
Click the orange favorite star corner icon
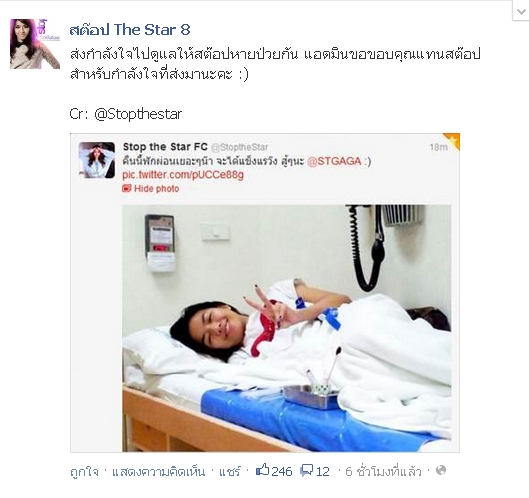tap(453, 140)
